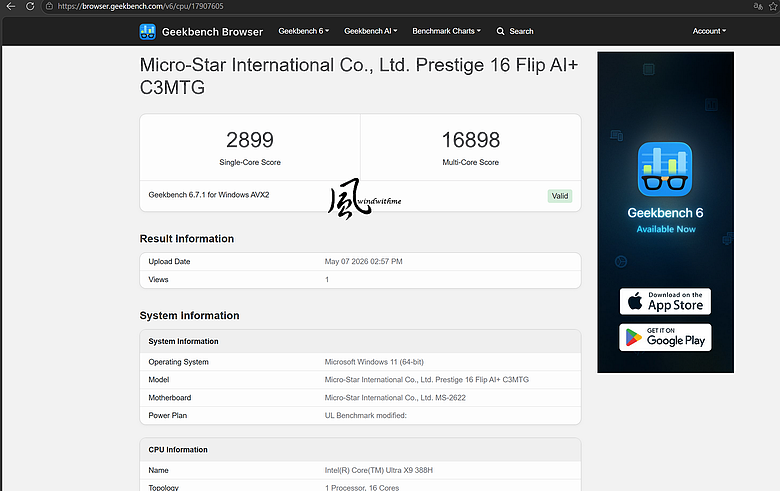Click the CPU Information table header

click(178, 450)
